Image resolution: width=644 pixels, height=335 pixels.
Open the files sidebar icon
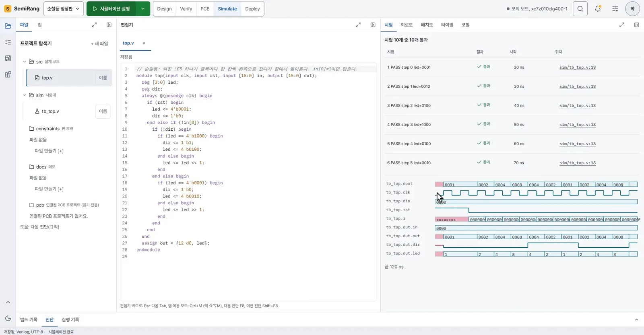[x=8, y=26]
